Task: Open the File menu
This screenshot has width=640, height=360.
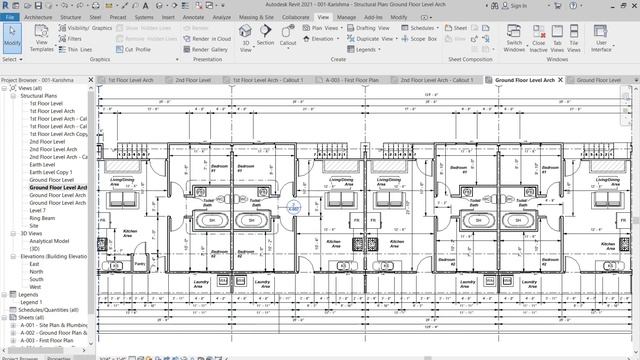Action: (10, 17)
